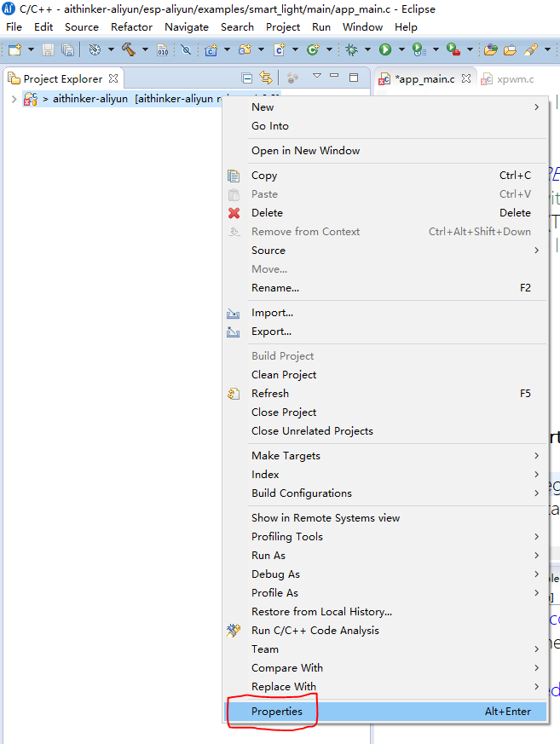The width and height of the screenshot is (560, 744).
Task: Select Go Into from context menu
Action: 385,126
